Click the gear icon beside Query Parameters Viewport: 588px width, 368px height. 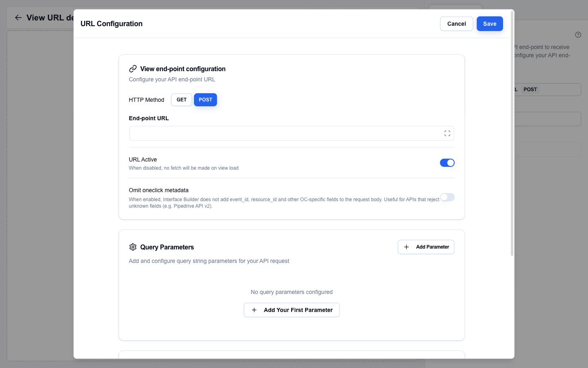[x=133, y=247]
